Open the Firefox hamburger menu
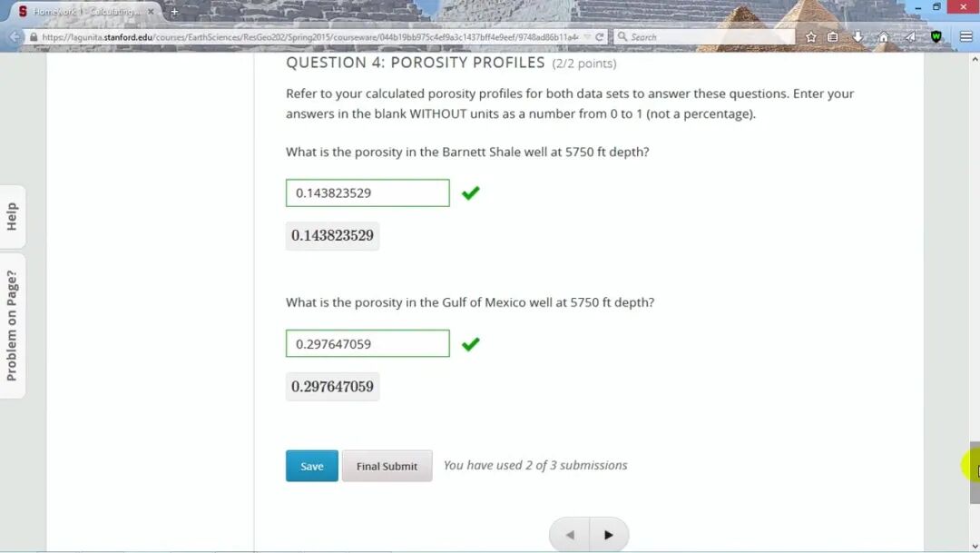The width and height of the screenshot is (980, 553). click(965, 37)
